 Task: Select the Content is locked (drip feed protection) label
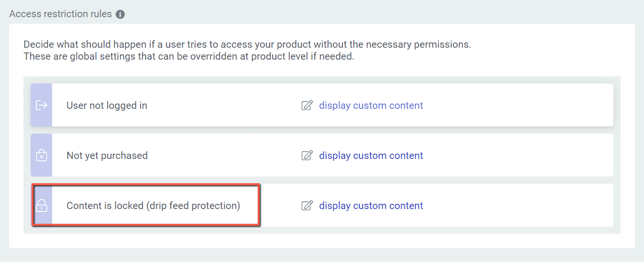click(153, 206)
